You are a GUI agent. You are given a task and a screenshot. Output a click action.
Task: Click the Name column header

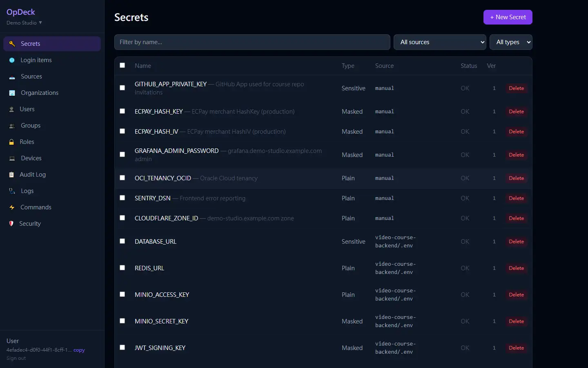143,66
